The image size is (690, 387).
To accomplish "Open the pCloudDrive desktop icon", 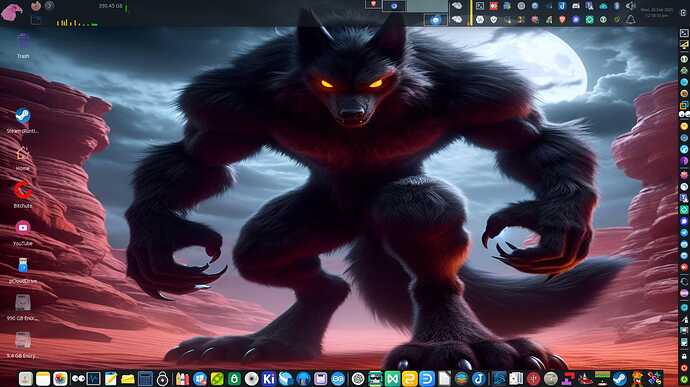I will tap(23, 270).
